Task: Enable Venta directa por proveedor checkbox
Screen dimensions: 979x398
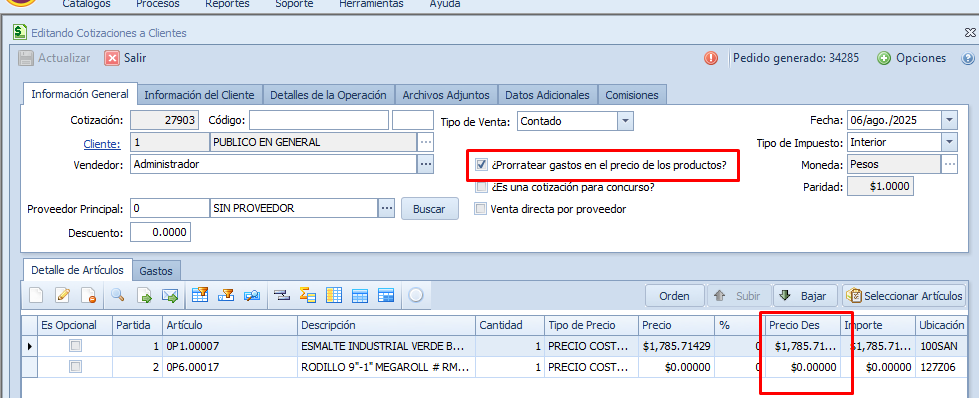Action: pyautogui.click(x=480, y=209)
